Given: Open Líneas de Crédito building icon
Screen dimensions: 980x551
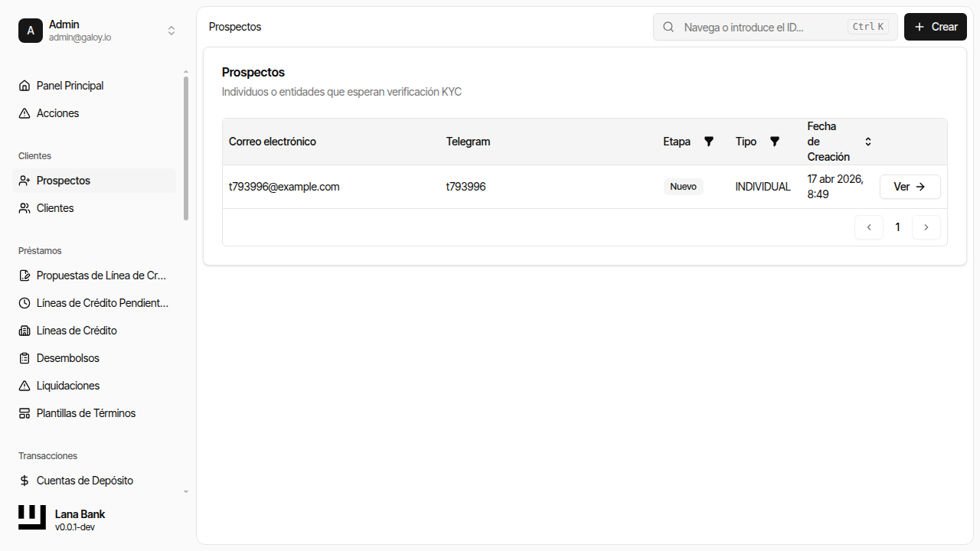Looking at the screenshot, I should tap(24, 330).
